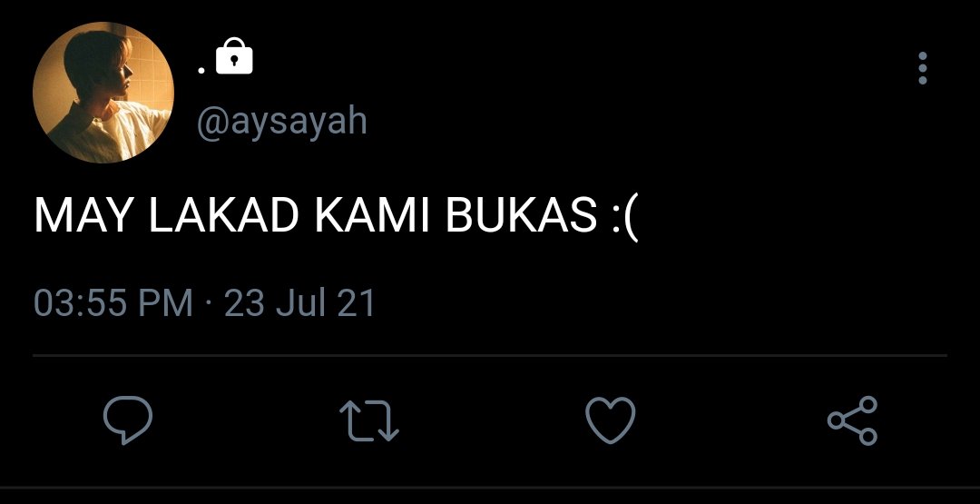Click the dot display name beside the lock
Image resolution: width=980 pixels, height=504 pixels.
point(201,70)
